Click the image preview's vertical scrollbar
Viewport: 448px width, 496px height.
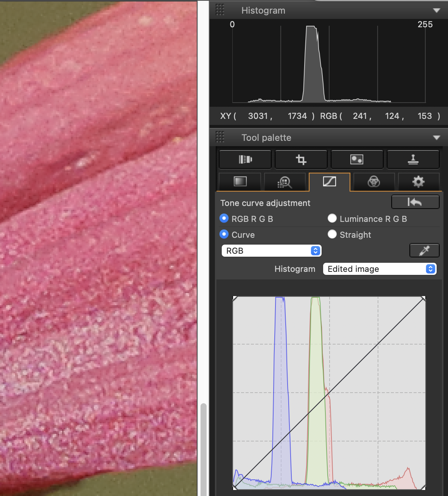pyautogui.click(x=204, y=447)
